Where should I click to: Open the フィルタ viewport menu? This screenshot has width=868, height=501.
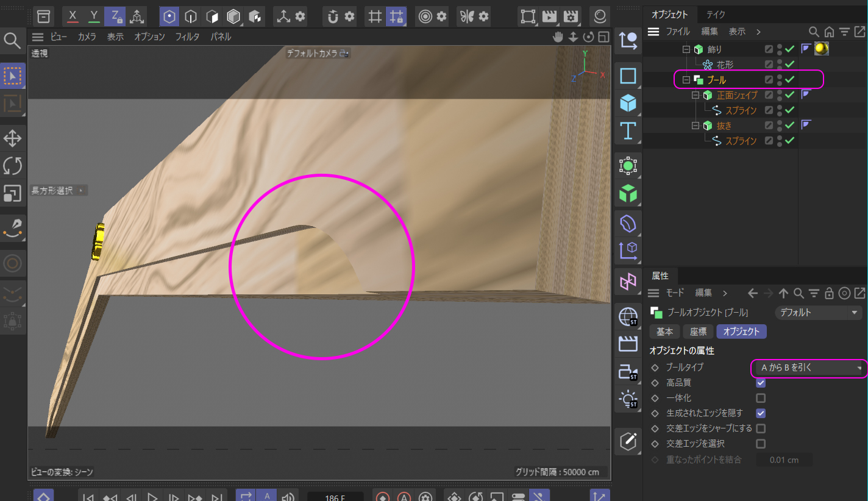click(187, 37)
